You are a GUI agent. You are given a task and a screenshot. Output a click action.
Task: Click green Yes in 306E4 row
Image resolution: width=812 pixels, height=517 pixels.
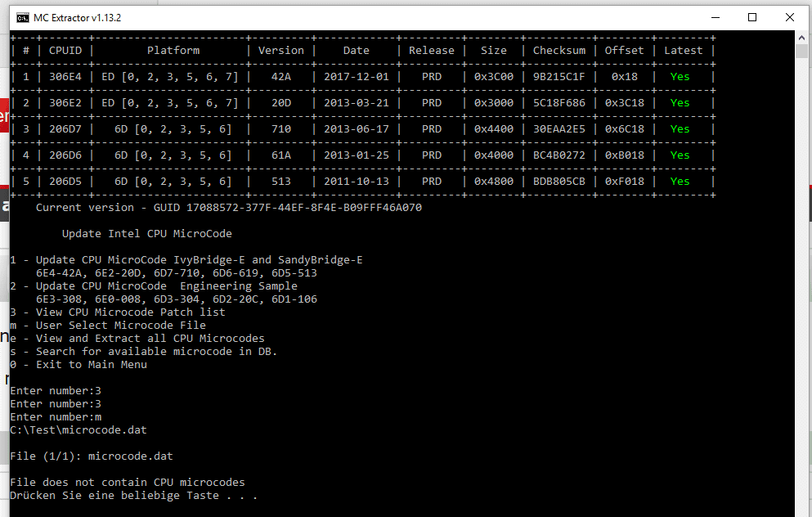pos(680,77)
